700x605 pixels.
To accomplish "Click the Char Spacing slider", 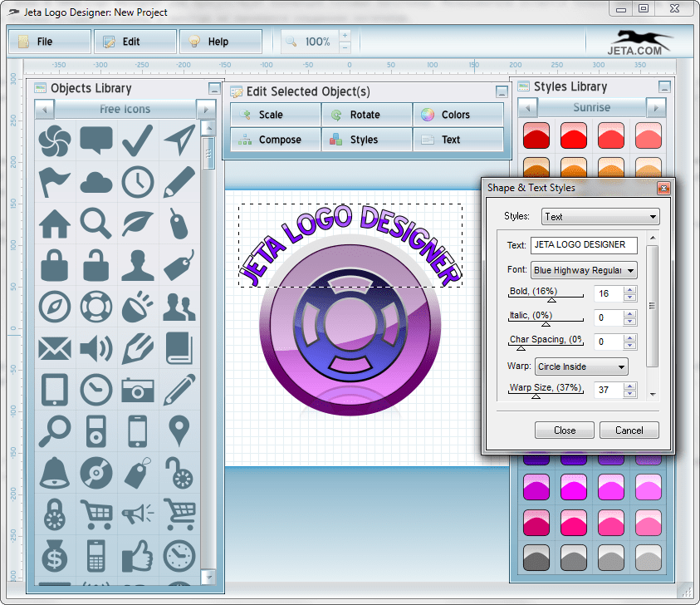I will [546, 346].
